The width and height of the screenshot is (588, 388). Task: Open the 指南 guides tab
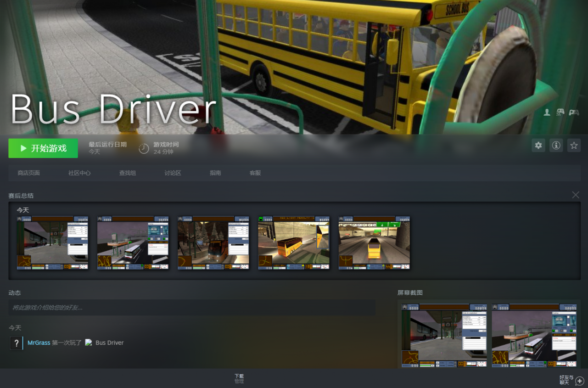tap(215, 173)
